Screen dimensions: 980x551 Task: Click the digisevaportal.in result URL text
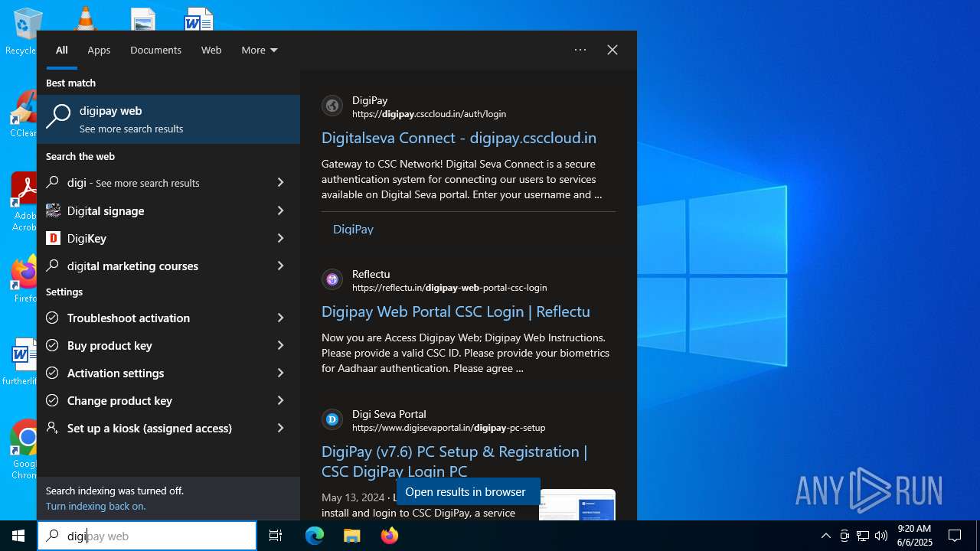(x=449, y=428)
